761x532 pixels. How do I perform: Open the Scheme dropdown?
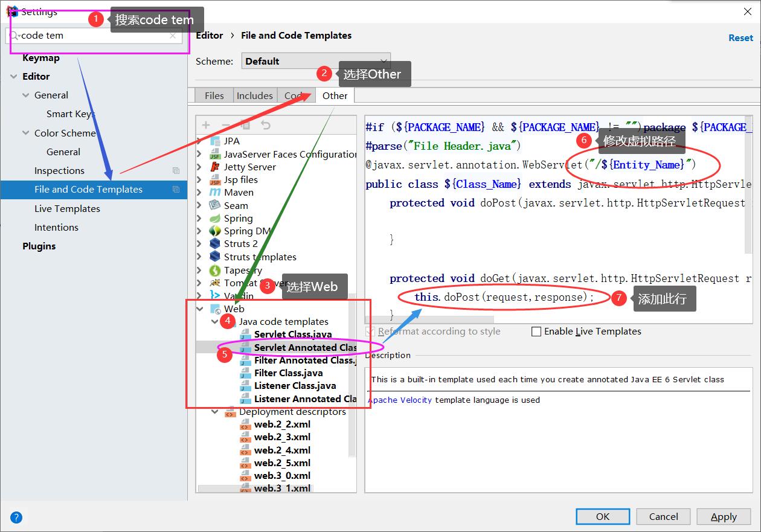pyautogui.click(x=316, y=61)
